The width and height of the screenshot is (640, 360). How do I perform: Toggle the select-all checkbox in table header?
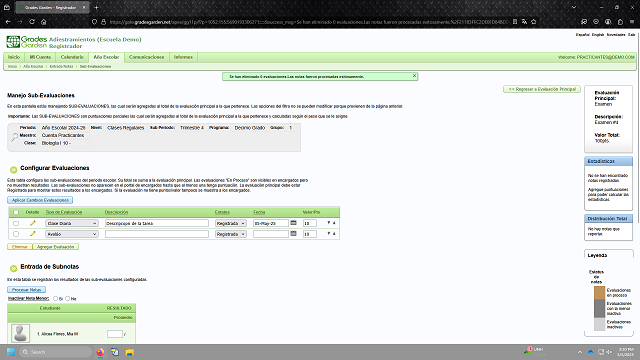click(x=16, y=212)
